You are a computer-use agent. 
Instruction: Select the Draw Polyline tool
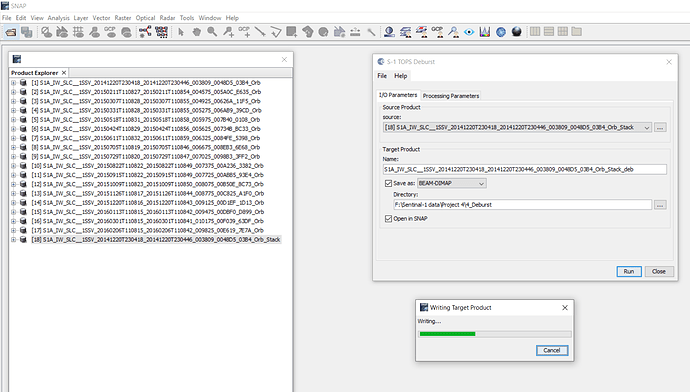coord(276,32)
